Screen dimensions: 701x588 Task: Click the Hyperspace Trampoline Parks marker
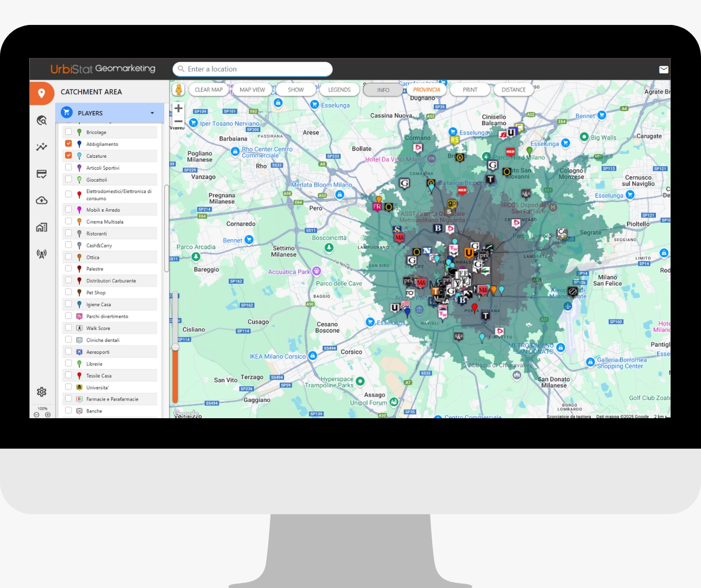[x=360, y=381]
